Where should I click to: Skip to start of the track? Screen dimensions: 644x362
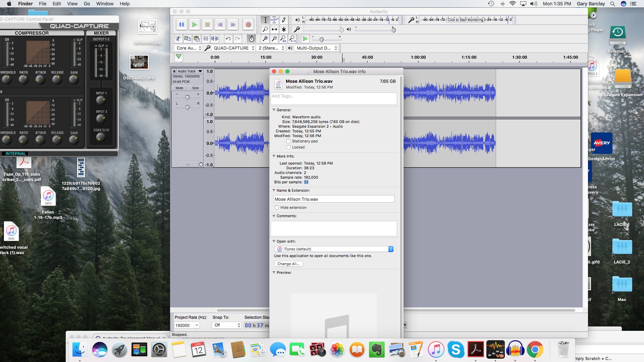[x=220, y=24]
